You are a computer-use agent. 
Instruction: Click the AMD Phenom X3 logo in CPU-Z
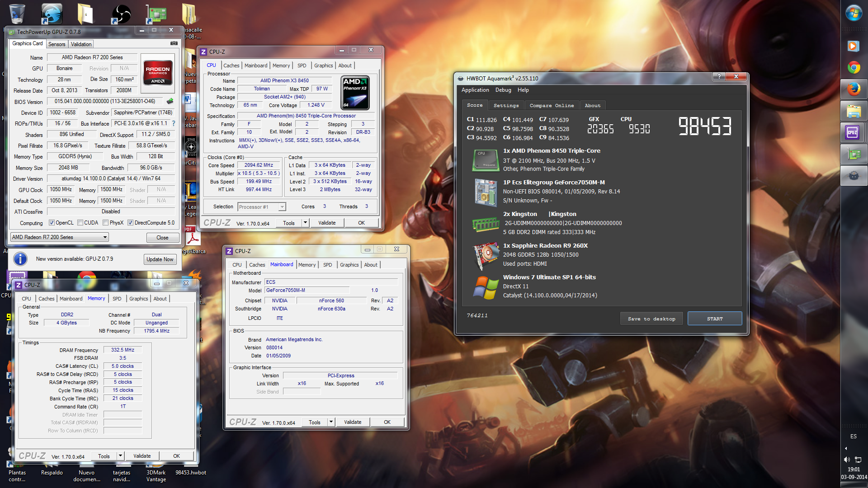pos(355,93)
